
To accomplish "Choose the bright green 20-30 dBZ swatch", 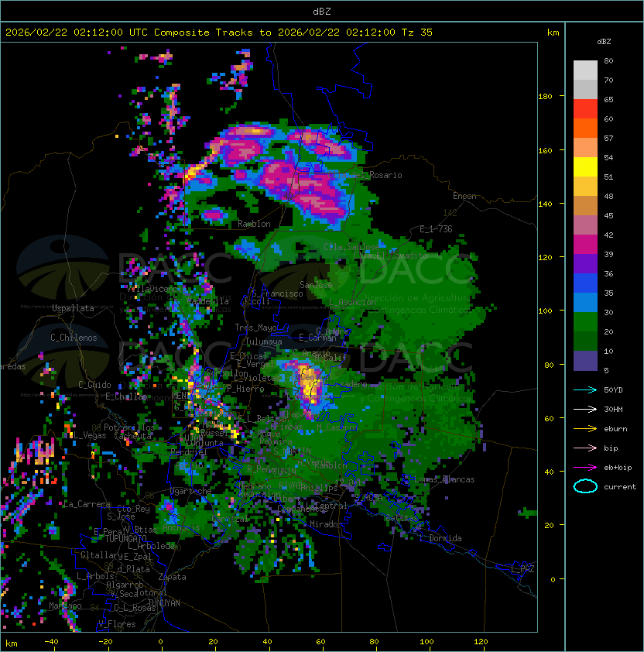I will (585, 322).
